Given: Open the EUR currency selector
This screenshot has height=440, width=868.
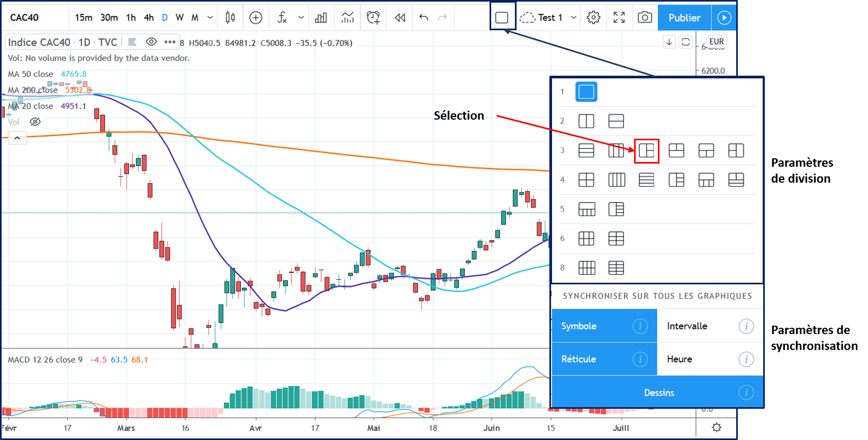Looking at the screenshot, I should 717,42.
